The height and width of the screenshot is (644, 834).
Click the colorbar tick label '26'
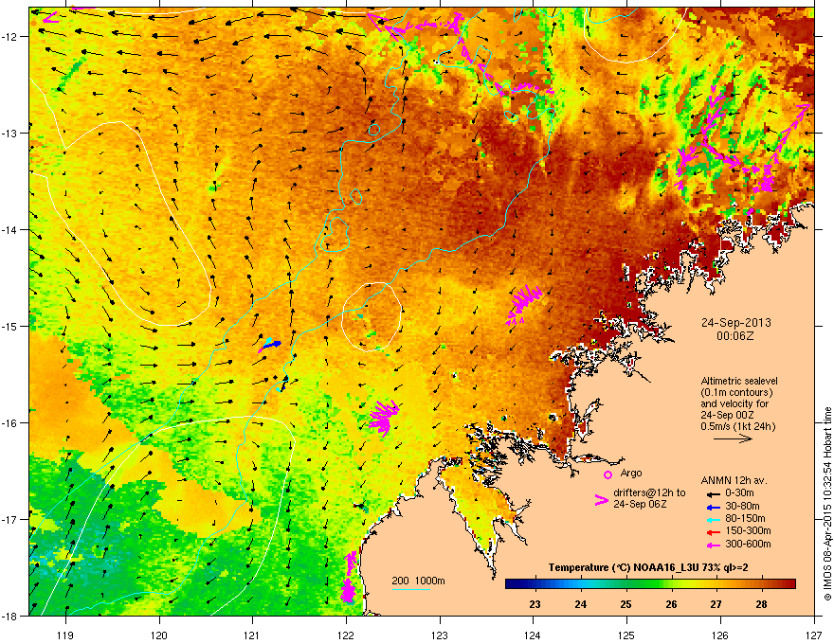click(x=671, y=604)
